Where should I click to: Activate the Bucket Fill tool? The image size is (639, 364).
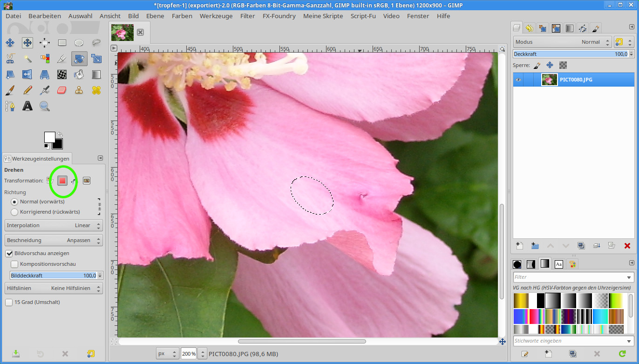pos(79,74)
